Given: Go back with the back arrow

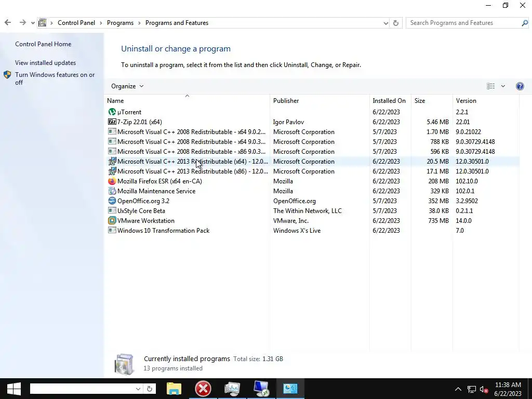Looking at the screenshot, I should pos(8,23).
